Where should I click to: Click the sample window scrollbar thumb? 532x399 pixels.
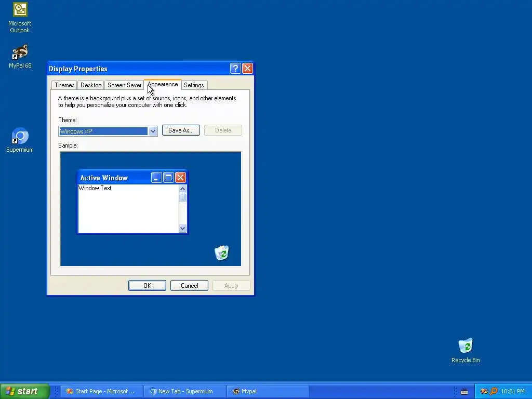click(182, 197)
